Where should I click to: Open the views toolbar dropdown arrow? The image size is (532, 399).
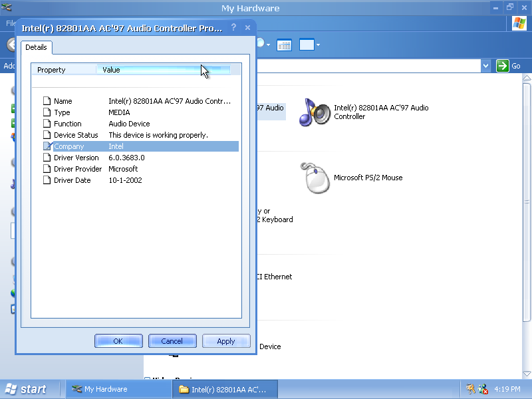319,45
